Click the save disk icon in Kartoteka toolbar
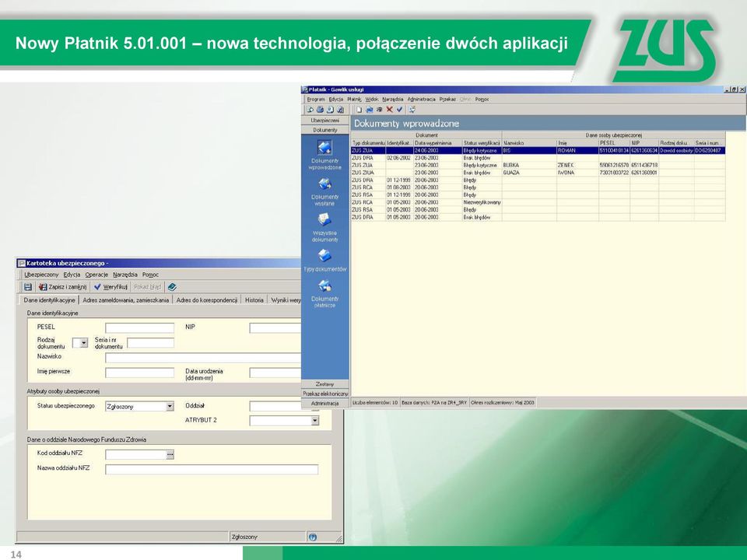The width and height of the screenshot is (747, 560). (x=28, y=287)
